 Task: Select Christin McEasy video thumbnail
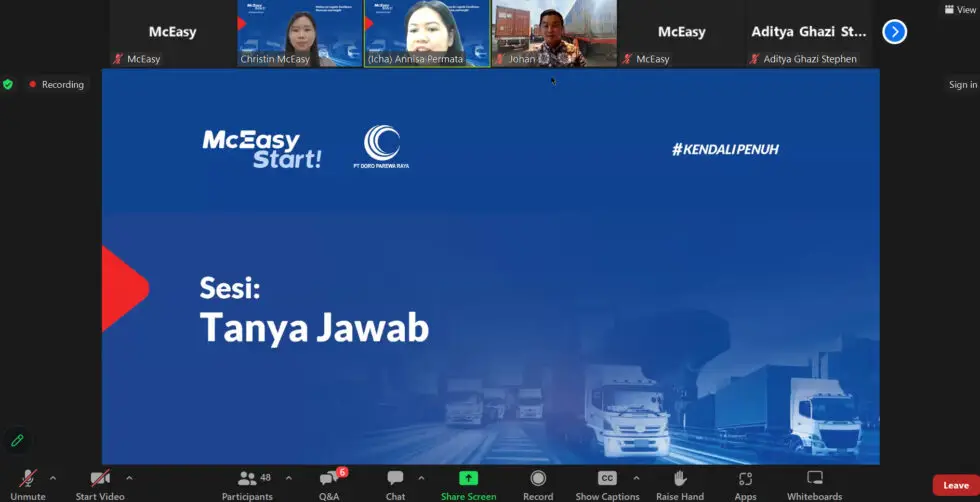(300, 33)
